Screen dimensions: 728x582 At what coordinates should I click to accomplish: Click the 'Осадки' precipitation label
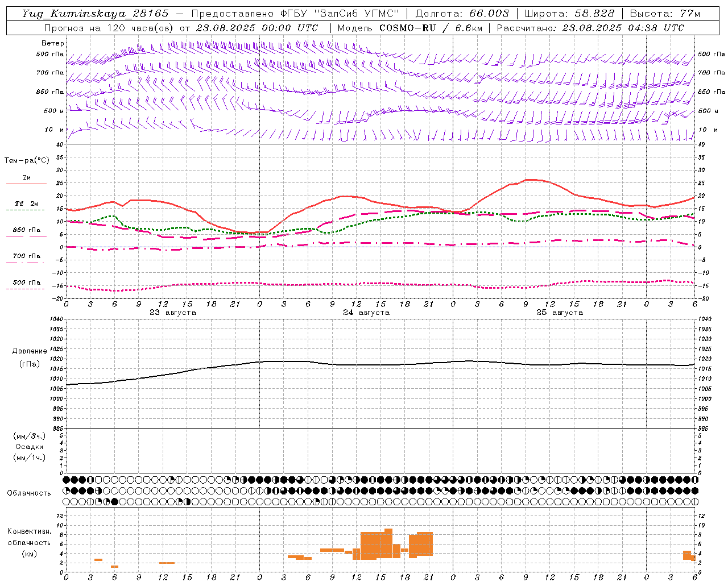(30, 447)
